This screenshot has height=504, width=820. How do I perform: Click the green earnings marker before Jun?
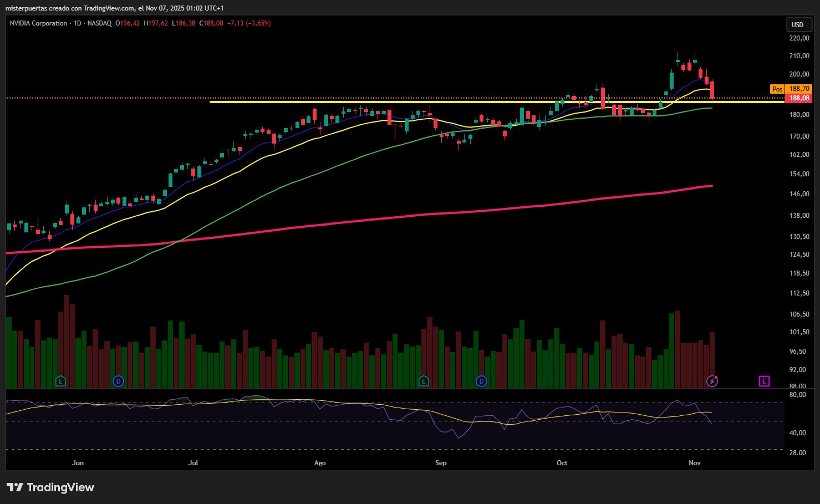point(60,381)
